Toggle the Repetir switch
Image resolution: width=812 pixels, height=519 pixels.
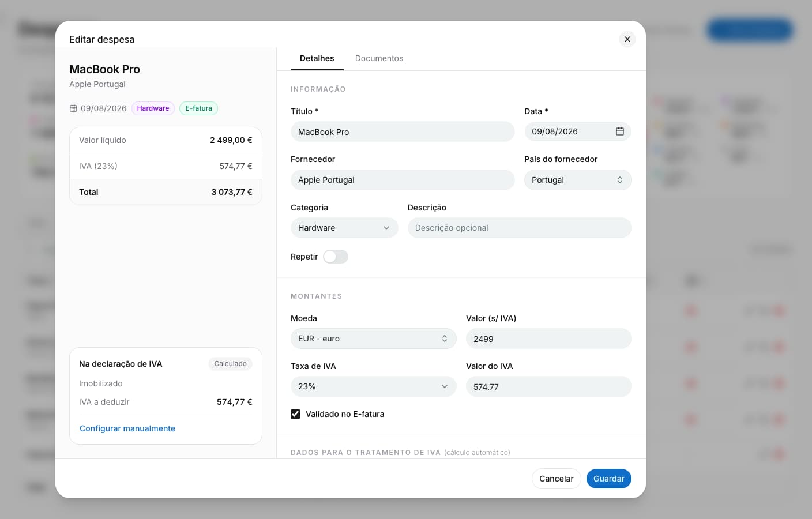[x=335, y=257]
